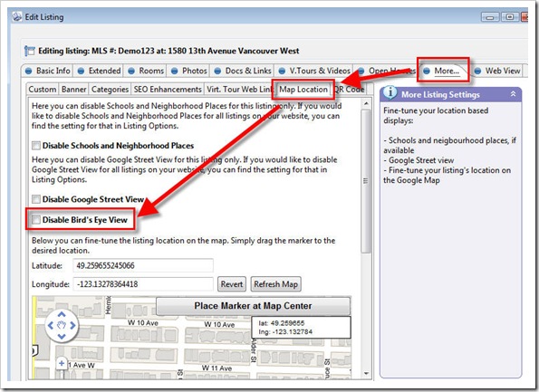539x392 pixels.
Task: Click the map lat/lng coordinates box
Action: (302, 328)
